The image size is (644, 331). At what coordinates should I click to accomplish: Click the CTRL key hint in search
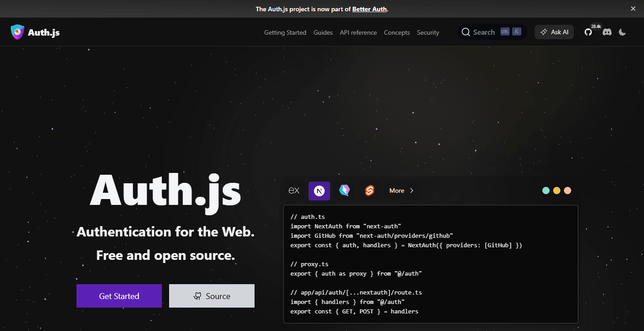point(505,32)
